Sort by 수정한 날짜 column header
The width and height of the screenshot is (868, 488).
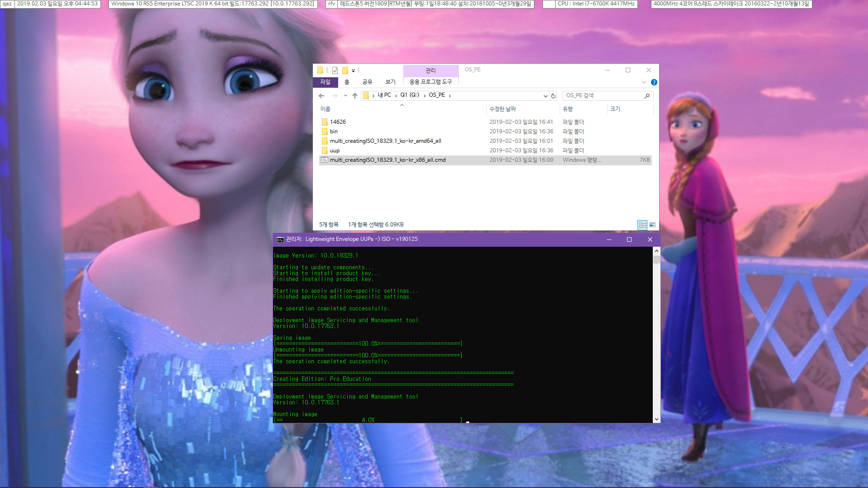point(502,109)
